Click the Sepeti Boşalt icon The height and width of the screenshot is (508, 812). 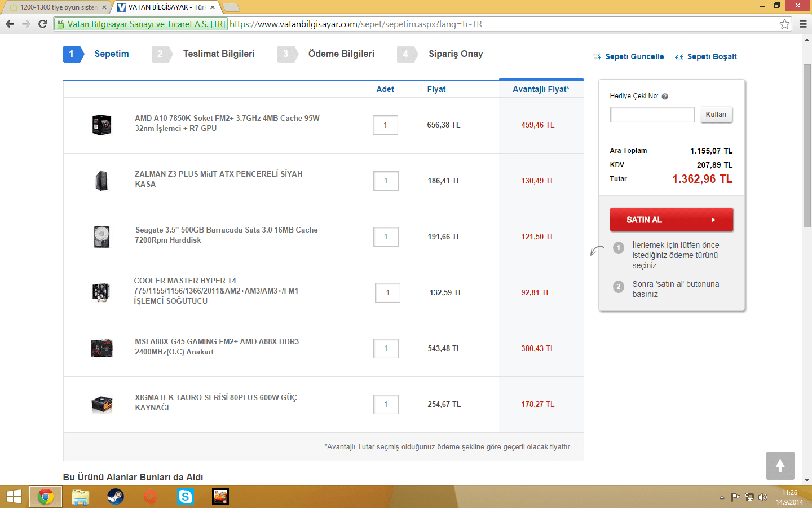679,57
